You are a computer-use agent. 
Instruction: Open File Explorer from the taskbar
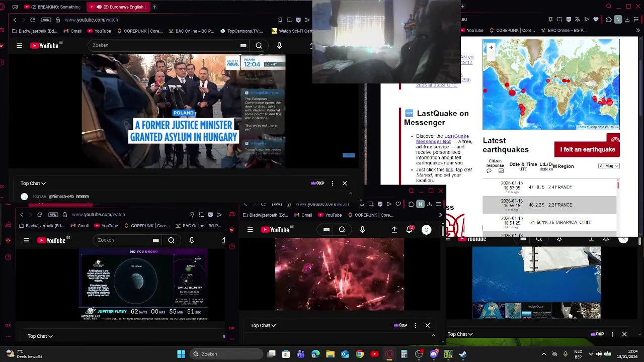pyautogui.click(x=330, y=354)
